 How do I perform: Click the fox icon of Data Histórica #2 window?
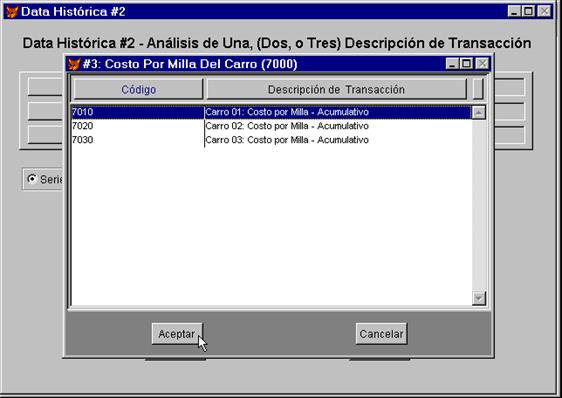click(x=12, y=12)
